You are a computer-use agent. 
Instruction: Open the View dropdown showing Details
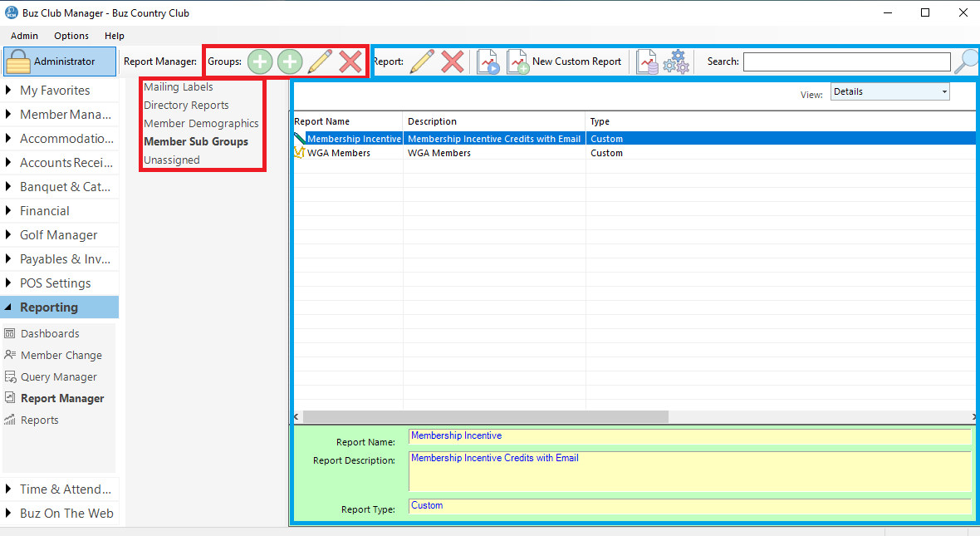pos(890,92)
